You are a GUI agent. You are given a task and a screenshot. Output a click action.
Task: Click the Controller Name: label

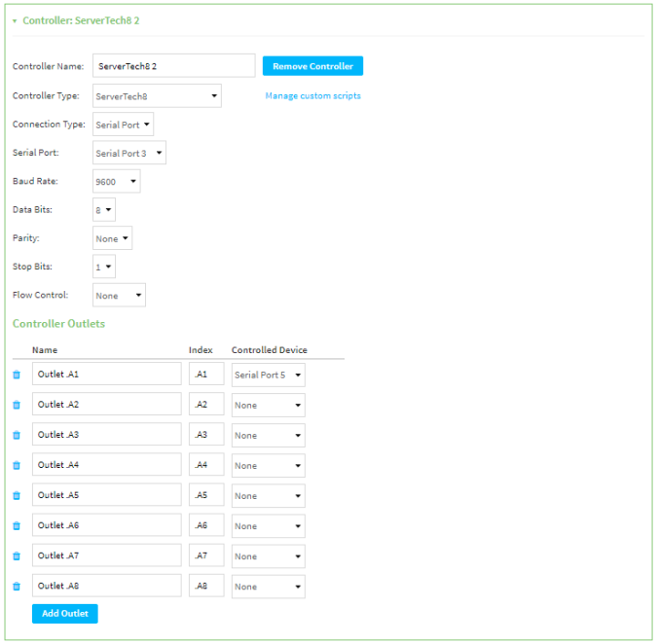coord(49,66)
